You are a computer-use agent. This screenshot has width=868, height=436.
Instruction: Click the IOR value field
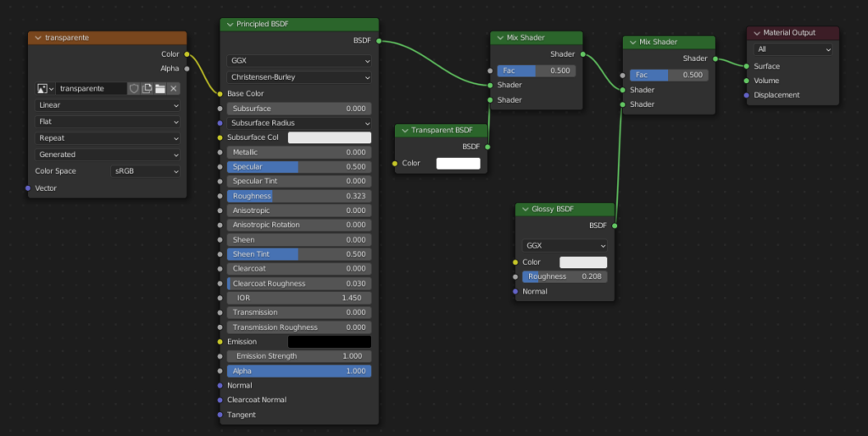click(x=299, y=298)
